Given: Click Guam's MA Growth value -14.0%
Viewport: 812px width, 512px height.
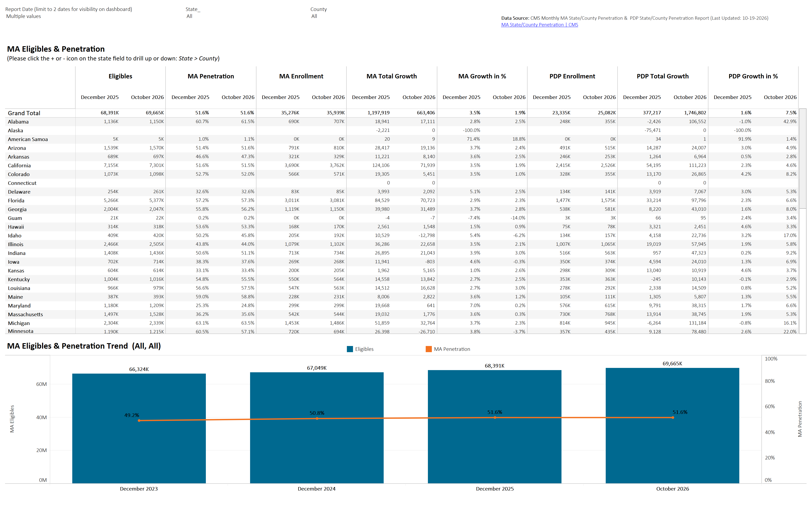Looking at the screenshot, I should pyautogui.click(x=518, y=218).
